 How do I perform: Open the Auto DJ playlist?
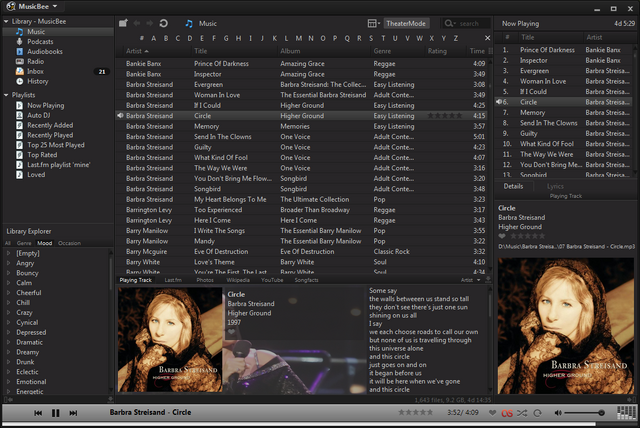(x=38, y=115)
